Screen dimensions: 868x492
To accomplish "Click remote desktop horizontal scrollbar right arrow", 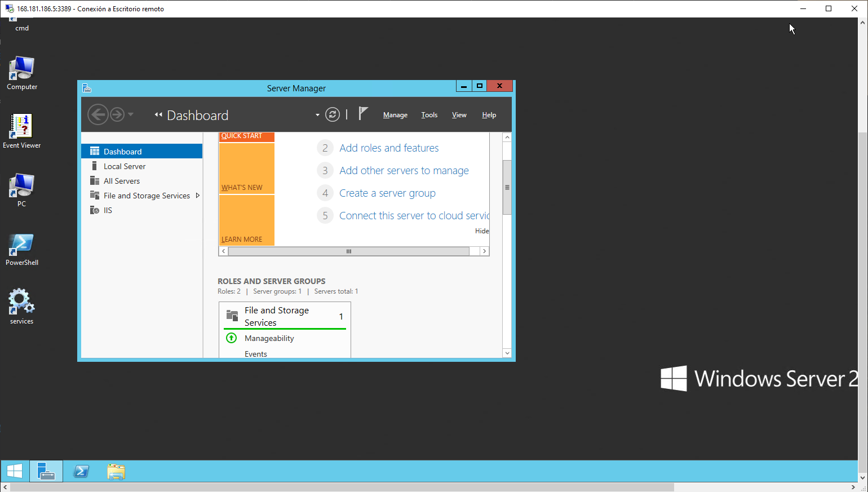I will tap(853, 487).
